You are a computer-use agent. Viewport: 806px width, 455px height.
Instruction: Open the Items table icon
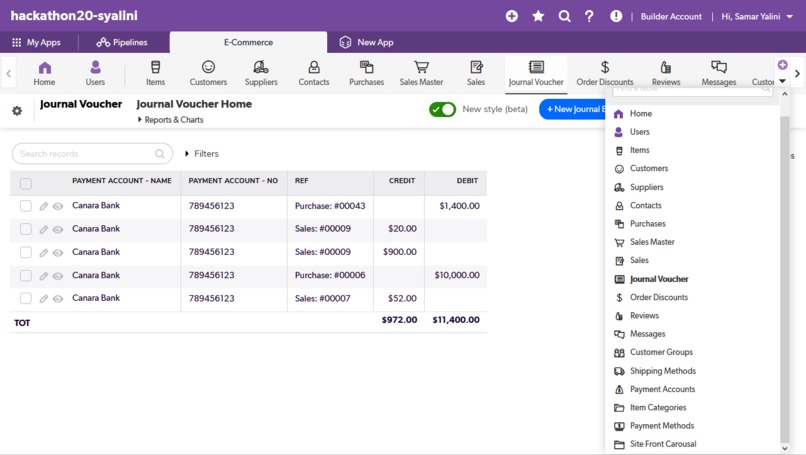[x=155, y=67]
